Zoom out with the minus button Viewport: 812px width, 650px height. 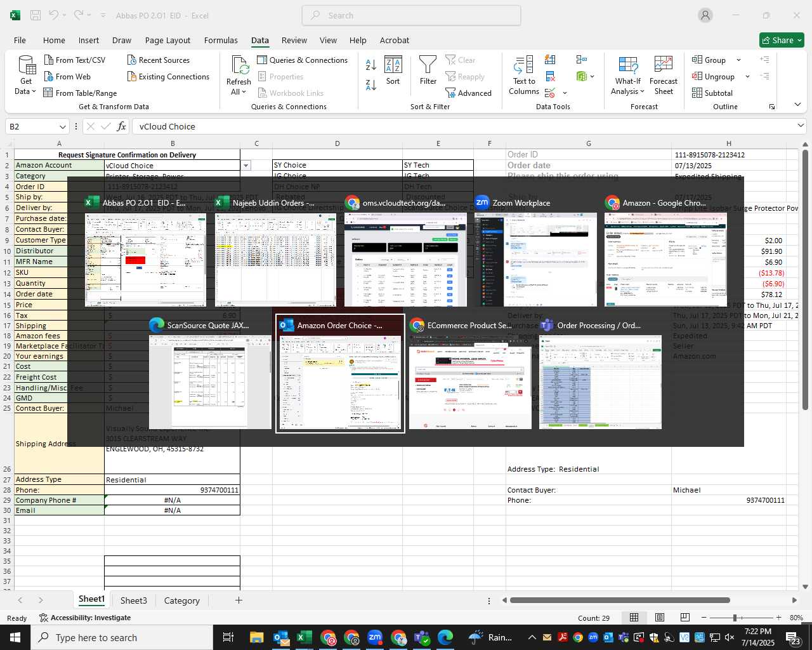(x=704, y=618)
